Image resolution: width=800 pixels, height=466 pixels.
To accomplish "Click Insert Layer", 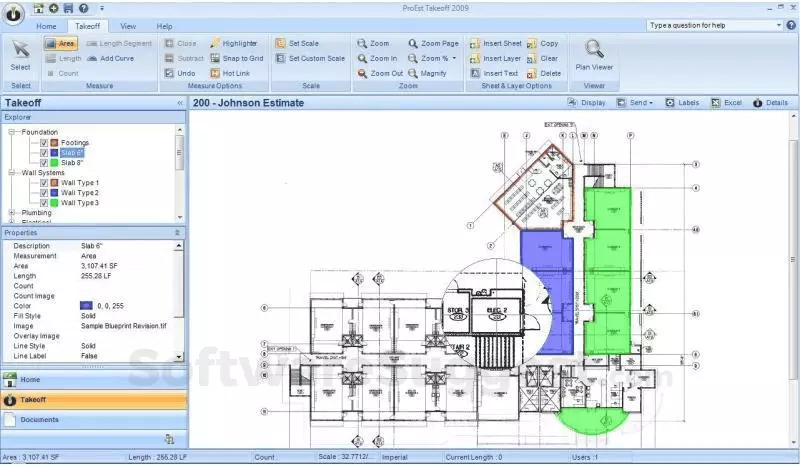I will point(495,58).
